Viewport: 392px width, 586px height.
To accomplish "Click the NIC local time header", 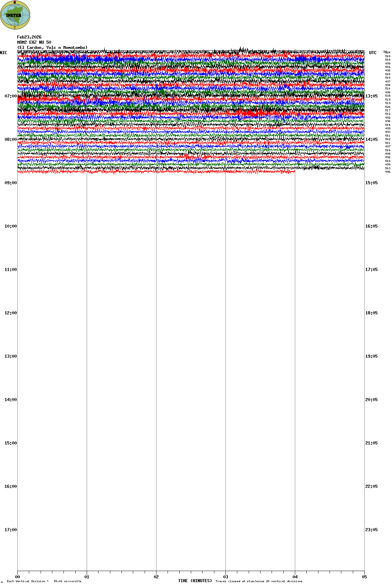I will click(x=3, y=53).
